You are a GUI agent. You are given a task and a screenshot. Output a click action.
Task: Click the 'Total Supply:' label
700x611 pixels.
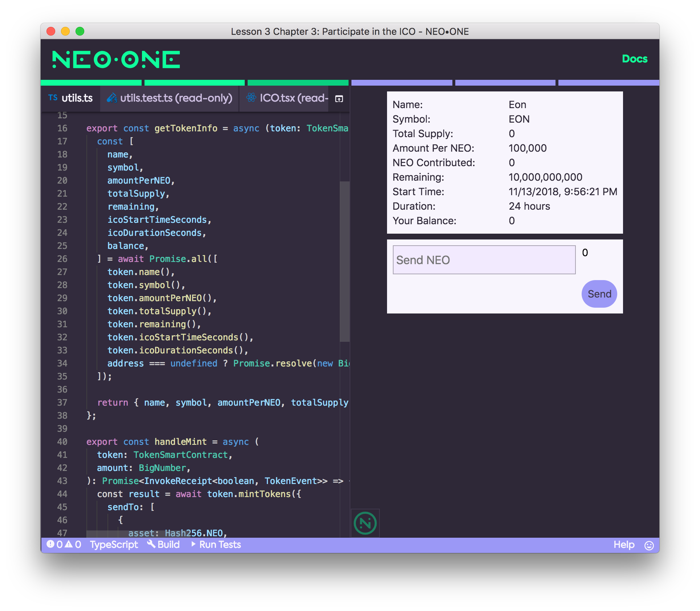pyautogui.click(x=423, y=134)
